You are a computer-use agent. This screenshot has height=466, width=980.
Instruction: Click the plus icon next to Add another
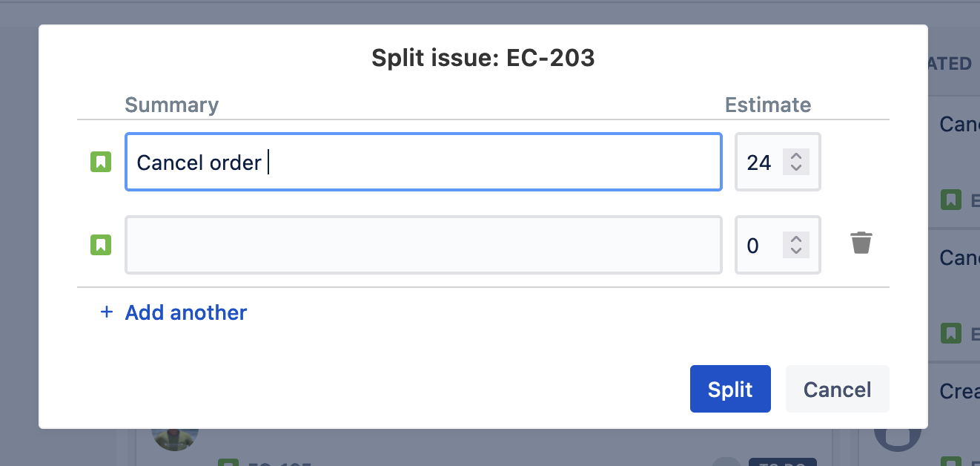click(x=107, y=312)
